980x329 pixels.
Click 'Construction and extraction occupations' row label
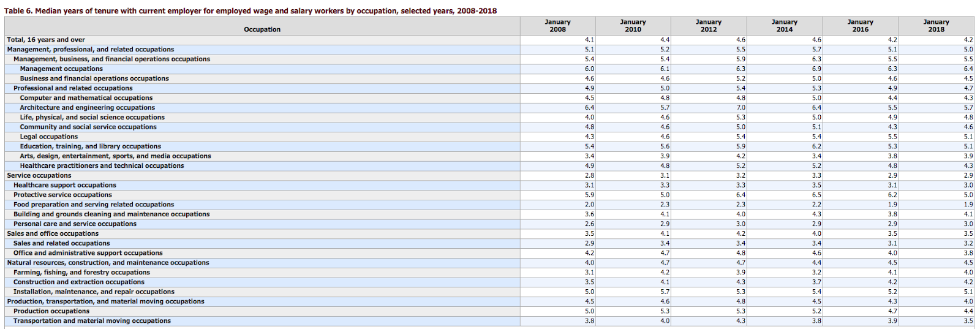point(79,282)
